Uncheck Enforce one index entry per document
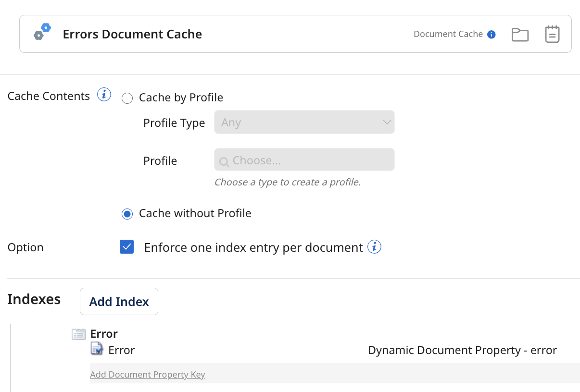Image resolution: width=580 pixels, height=392 pixels. [x=127, y=246]
